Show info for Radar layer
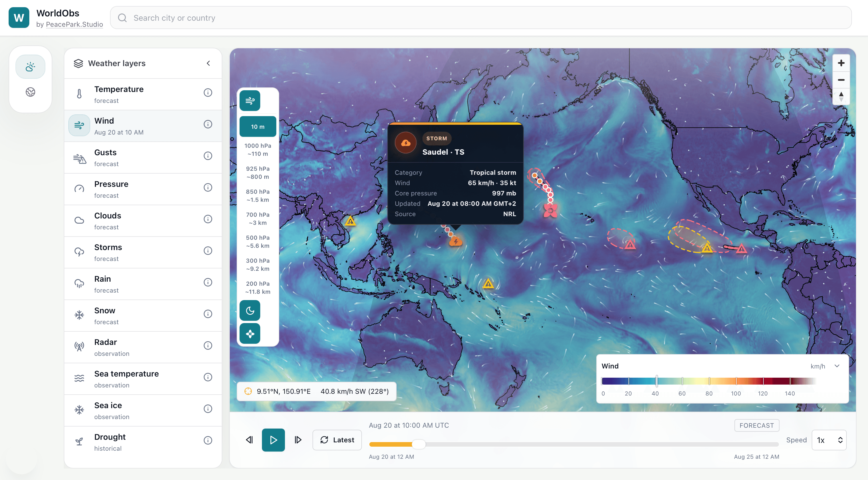 click(x=208, y=346)
